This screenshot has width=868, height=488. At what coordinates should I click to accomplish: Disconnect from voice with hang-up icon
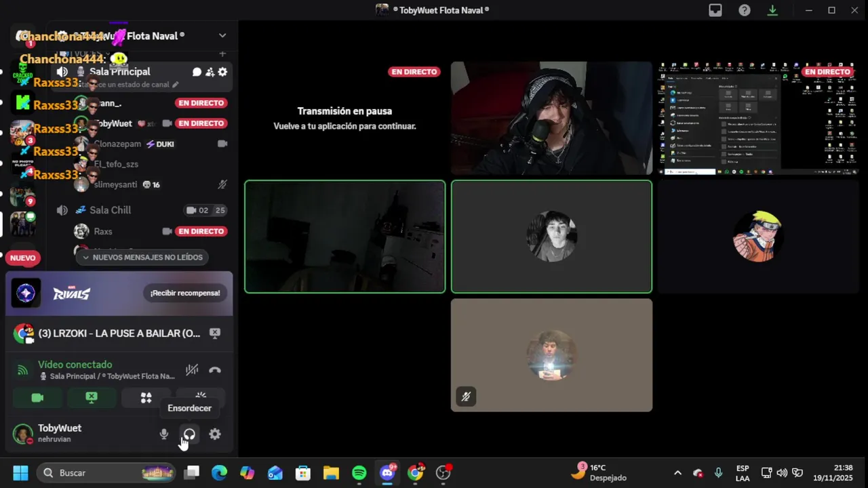click(215, 370)
